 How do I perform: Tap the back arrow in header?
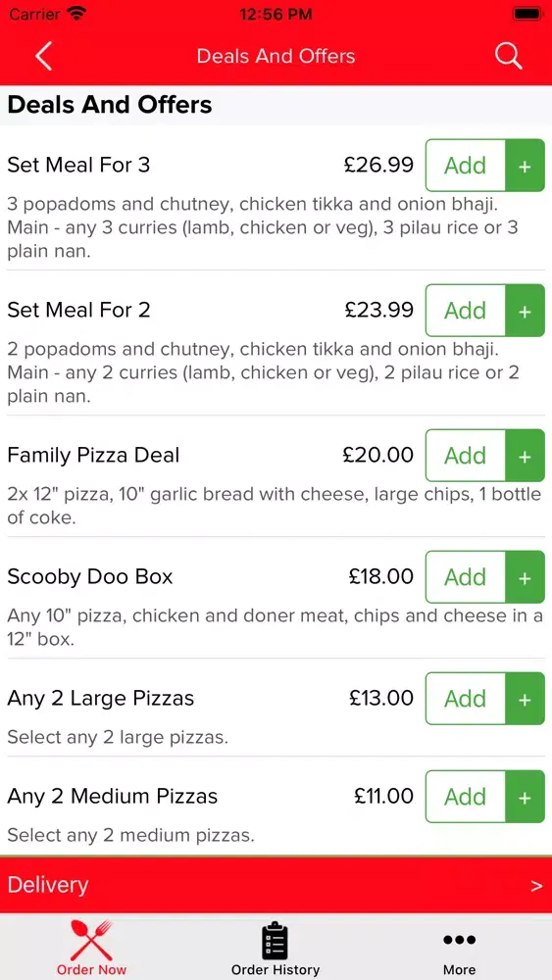tap(43, 56)
